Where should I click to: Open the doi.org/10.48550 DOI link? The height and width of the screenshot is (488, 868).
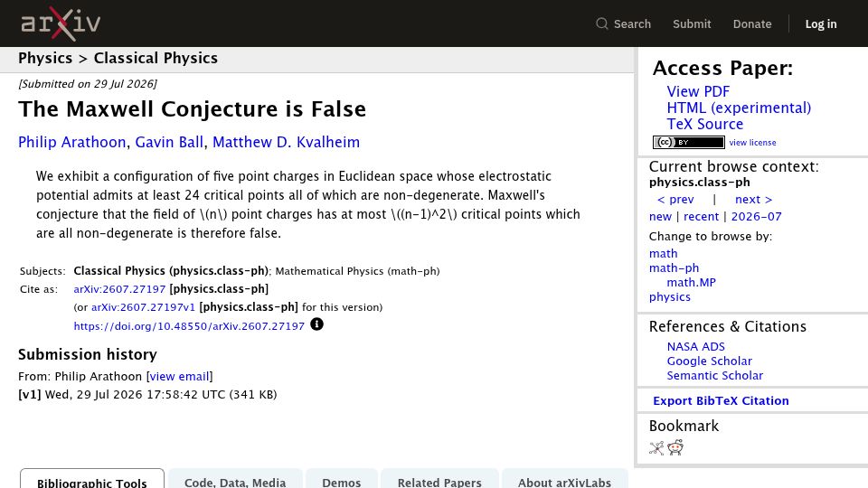189,326
